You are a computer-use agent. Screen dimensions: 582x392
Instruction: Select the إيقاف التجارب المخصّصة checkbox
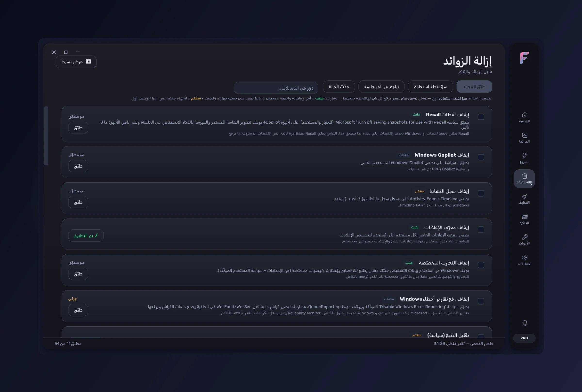[481, 265]
